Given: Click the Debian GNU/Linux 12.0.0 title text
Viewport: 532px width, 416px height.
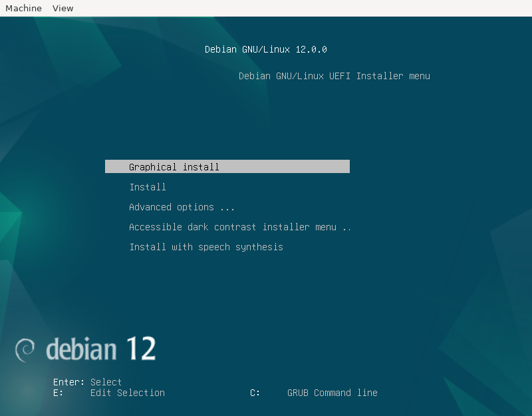Looking at the screenshot, I should point(265,49).
